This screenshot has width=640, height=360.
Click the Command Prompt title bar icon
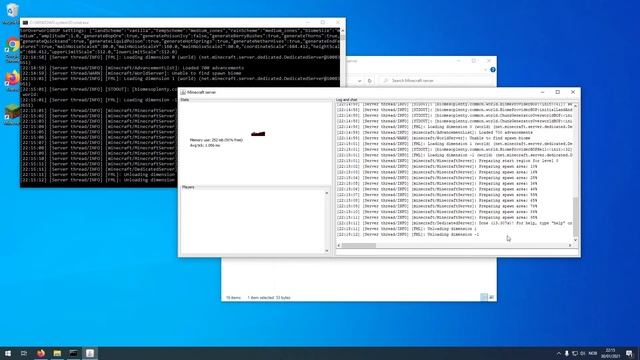tap(25, 22)
